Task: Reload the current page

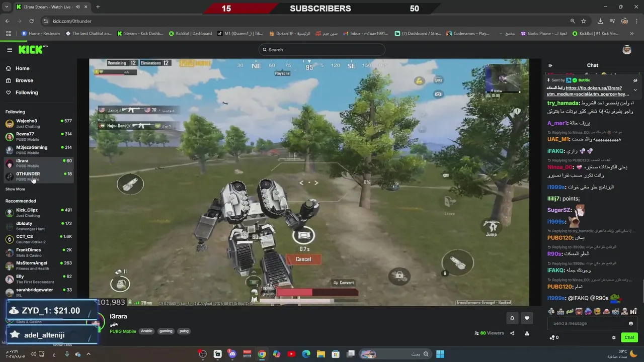Action: pyautogui.click(x=31, y=21)
